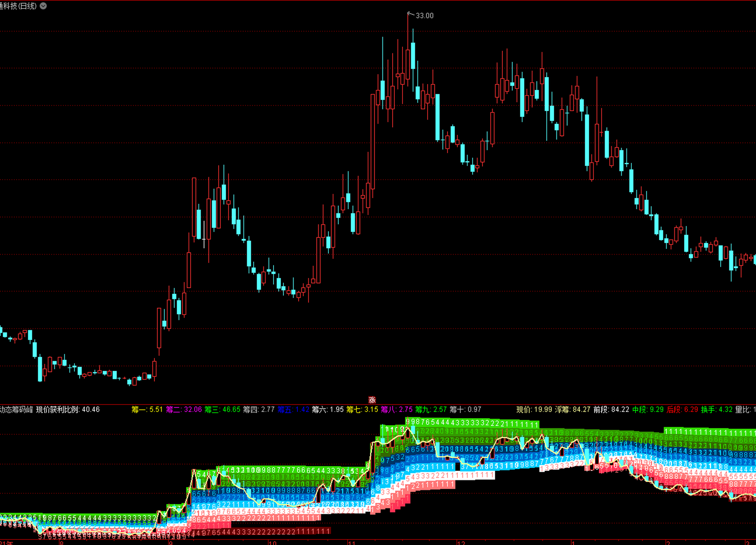
Task: Click the 筹四: 2.77 reading
Action: [x=259, y=410]
